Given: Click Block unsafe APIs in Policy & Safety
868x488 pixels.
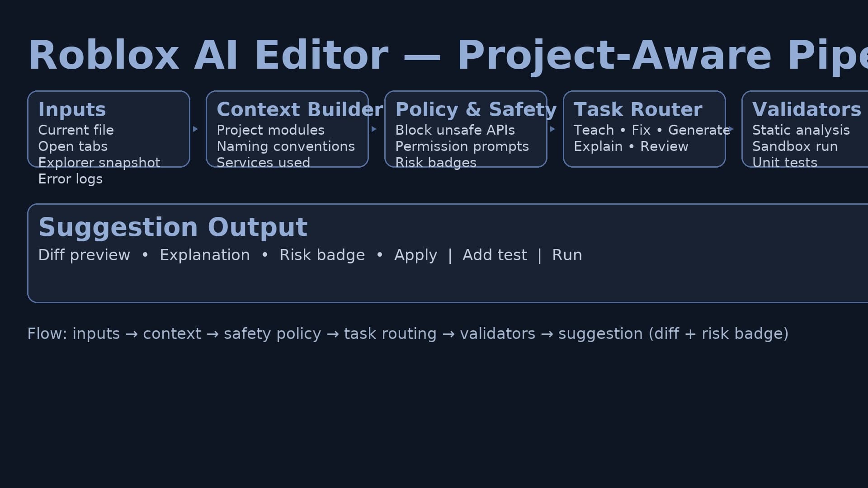Looking at the screenshot, I should pyautogui.click(x=455, y=130).
